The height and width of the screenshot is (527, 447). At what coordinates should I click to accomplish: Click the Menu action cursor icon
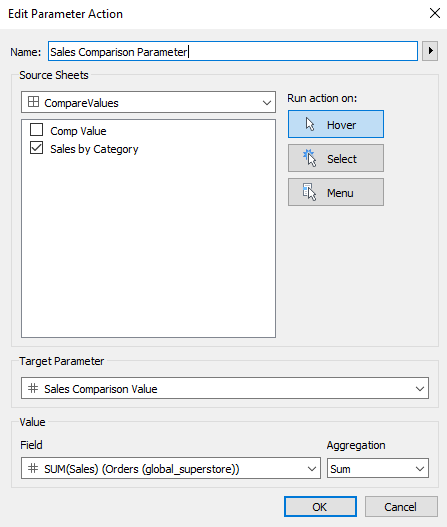click(x=309, y=192)
